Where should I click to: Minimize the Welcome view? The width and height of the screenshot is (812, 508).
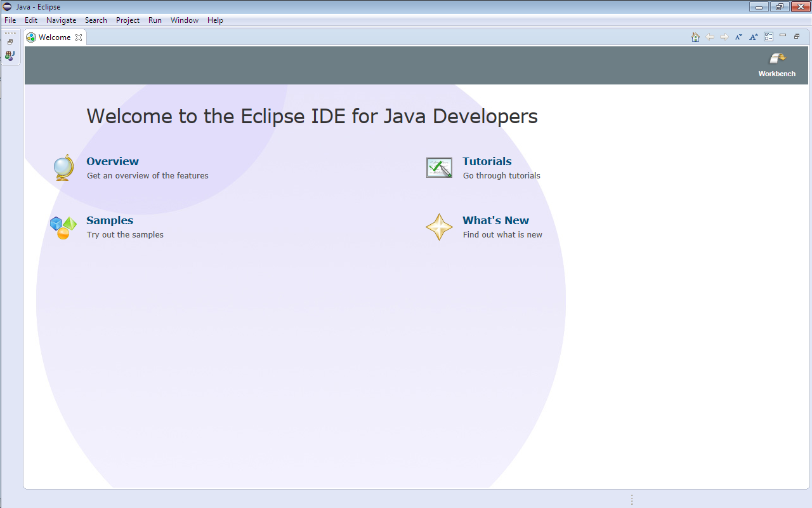click(x=783, y=36)
